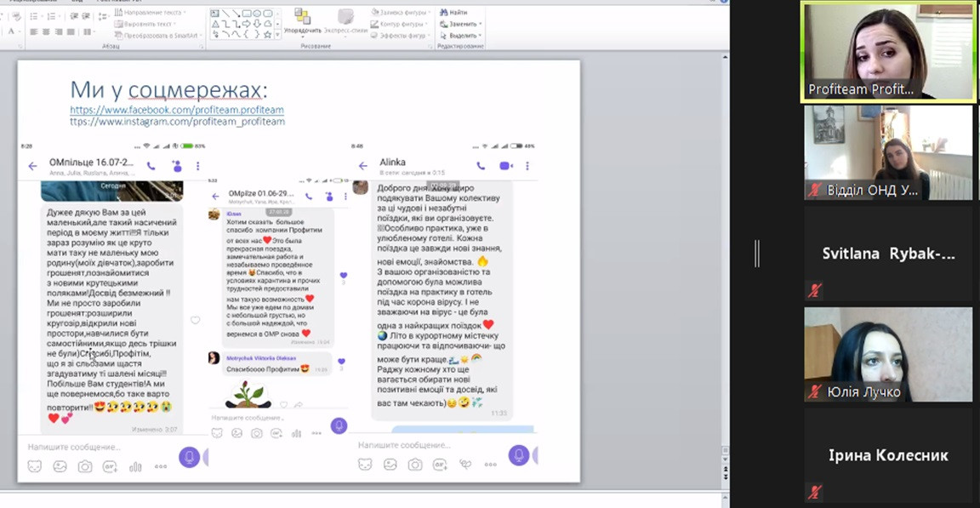This screenshot has height=508, width=980.
Task: Expand the shapes gallery with the bottom arrow
Action: [277, 36]
